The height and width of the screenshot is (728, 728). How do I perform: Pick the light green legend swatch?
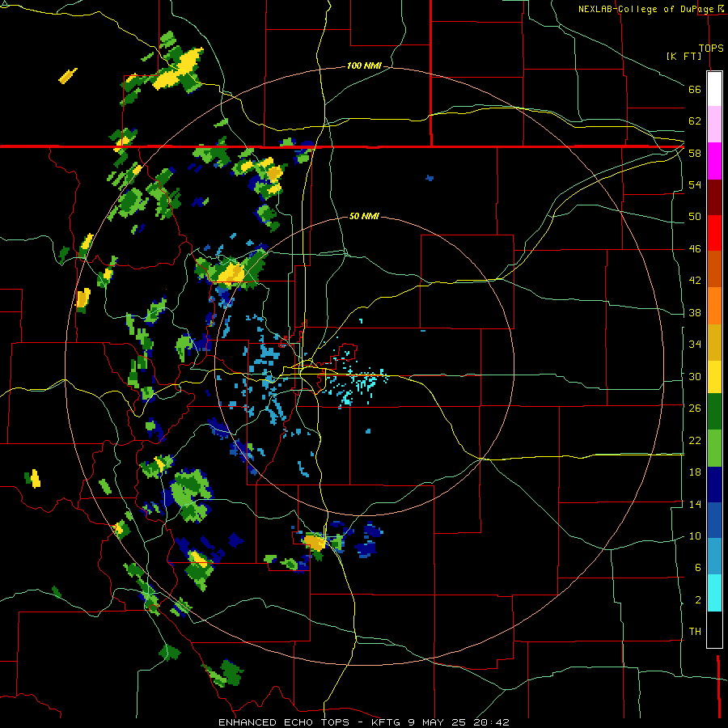[714, 448]
